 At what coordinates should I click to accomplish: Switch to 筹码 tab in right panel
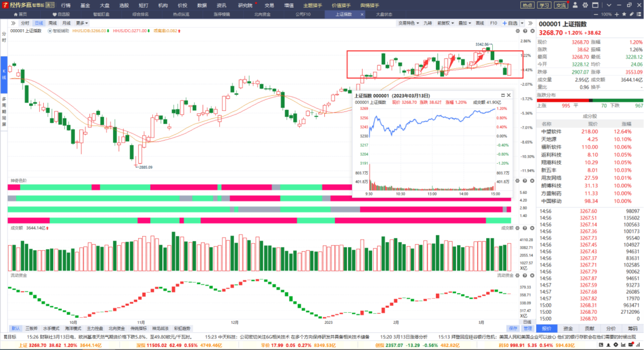click(x=633, y=328)
